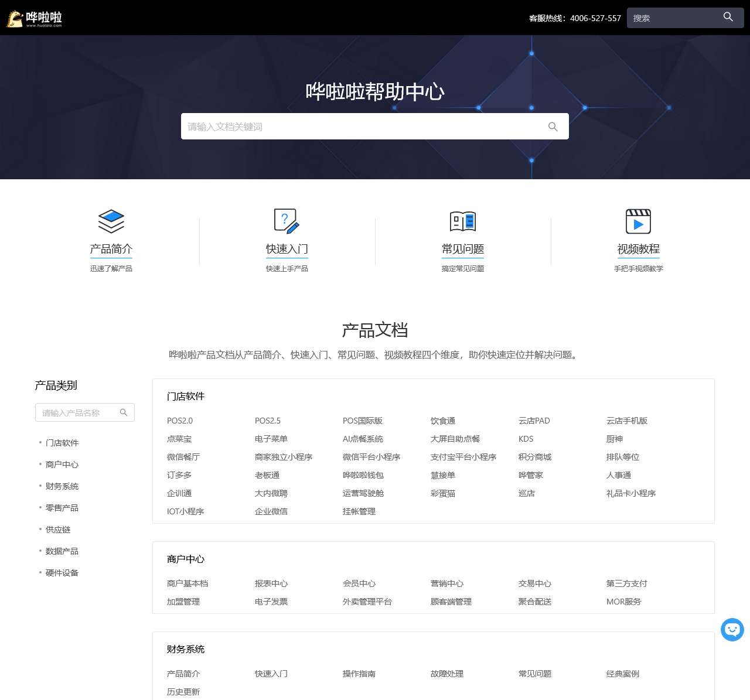
Task: Open the customer service chat bubble
Action: (732, 630)
